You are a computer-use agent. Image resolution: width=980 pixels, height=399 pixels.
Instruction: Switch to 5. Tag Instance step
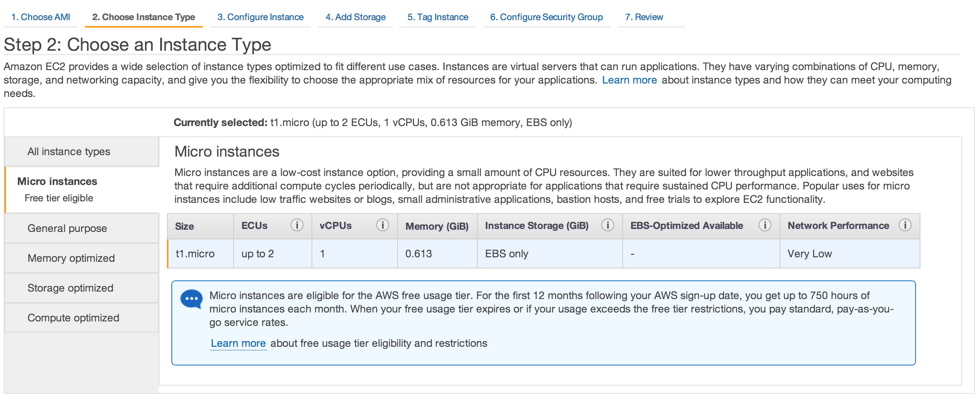pos(437,17)
